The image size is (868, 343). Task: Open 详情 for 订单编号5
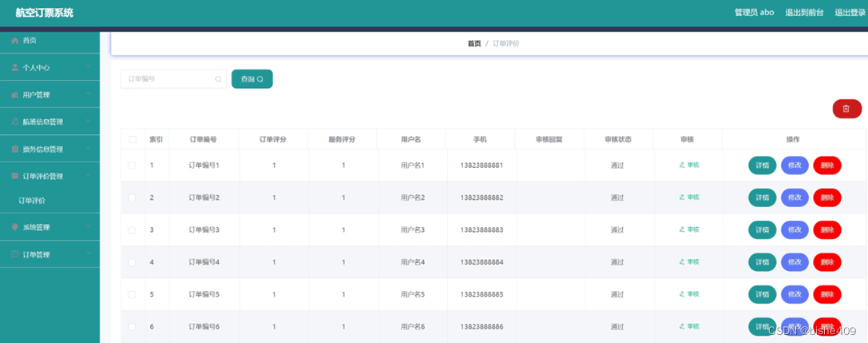pos(763,294)
